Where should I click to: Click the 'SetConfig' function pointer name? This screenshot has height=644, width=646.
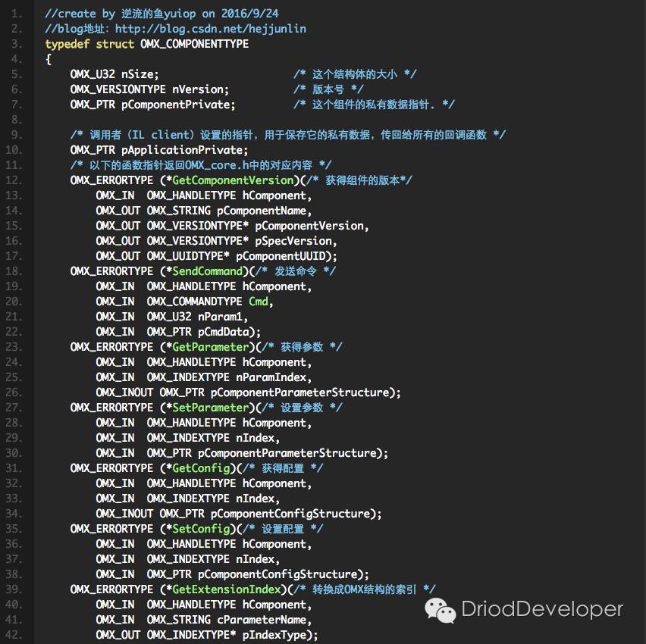(x=201, y=529)
